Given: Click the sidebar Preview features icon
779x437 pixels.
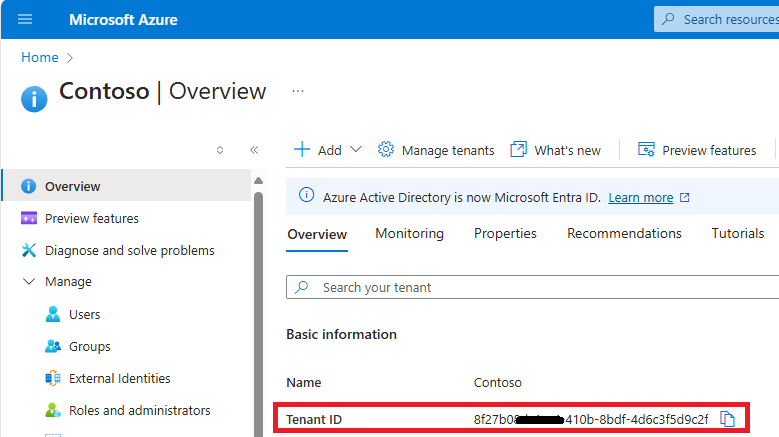Looking at the screenshot, I should 29,218.
